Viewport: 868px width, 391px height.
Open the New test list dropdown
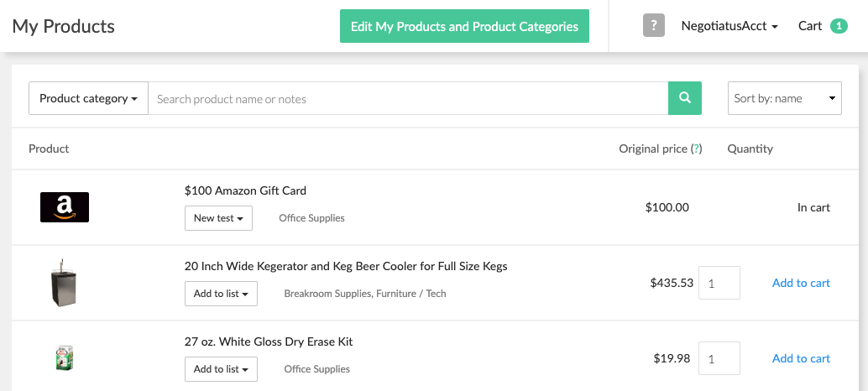[x=218, y=218]
